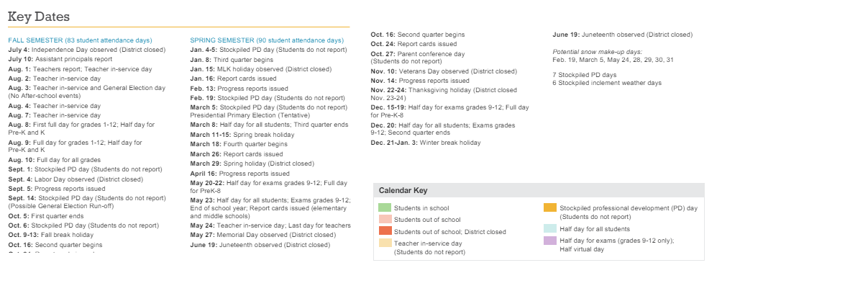868x291 pixels.
Task: Select the orange Stockpiled PD day swatch
Action: (549, 207)
